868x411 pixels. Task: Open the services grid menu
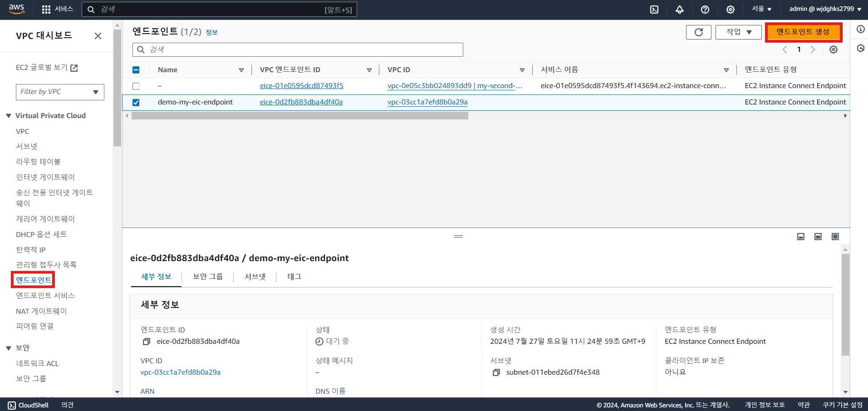point(46,10)
